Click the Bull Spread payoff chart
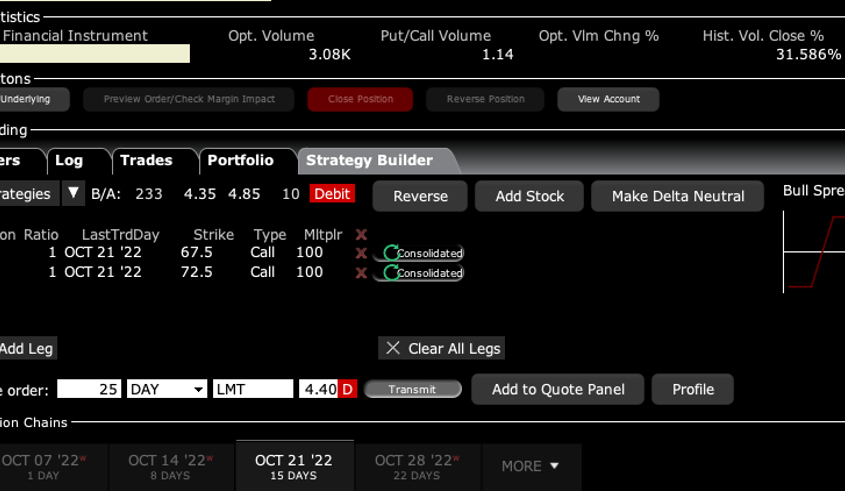This screenshot has height=492, width=845. [814, 252]
